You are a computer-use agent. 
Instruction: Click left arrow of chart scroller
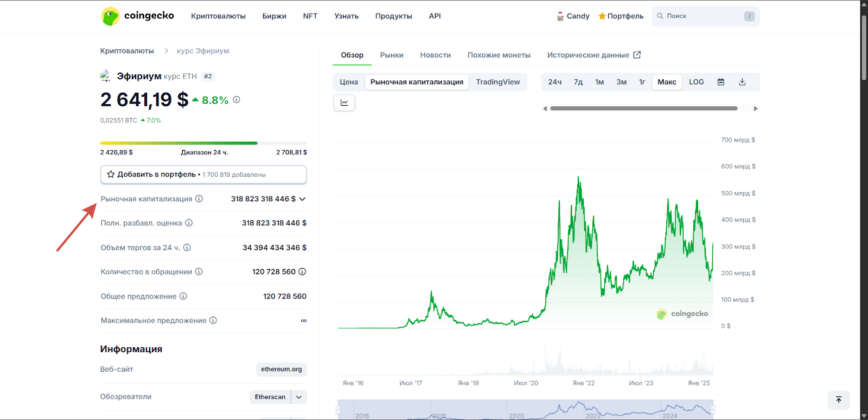point(545,109)
